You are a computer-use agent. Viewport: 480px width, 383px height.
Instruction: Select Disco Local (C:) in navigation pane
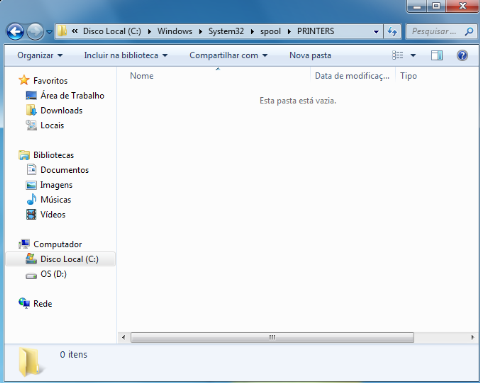(69, 259)
